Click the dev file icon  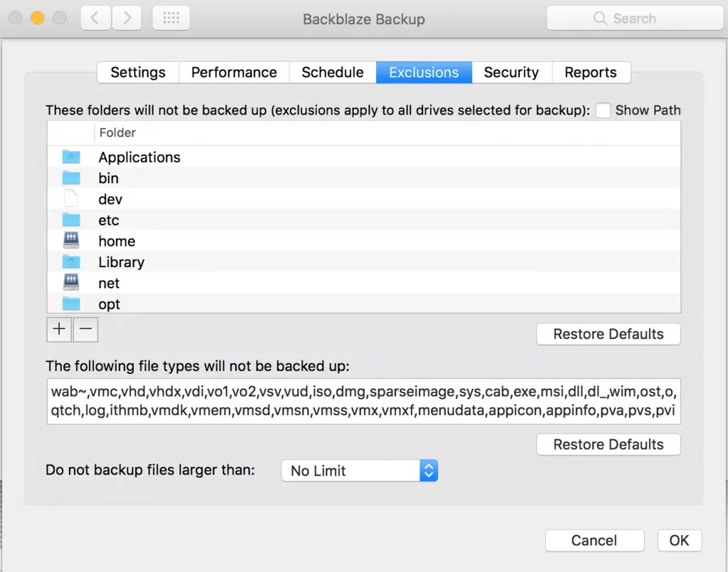(x=71, y=198)
